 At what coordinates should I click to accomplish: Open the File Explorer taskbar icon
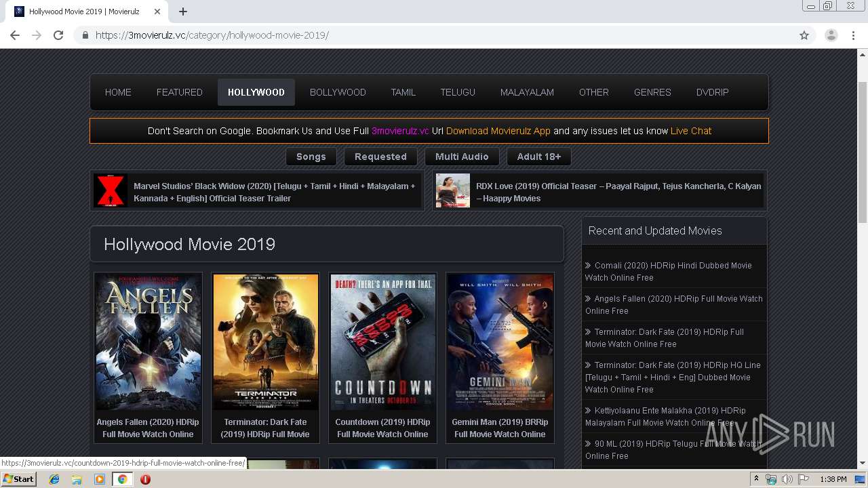click(x=77, y=479)
